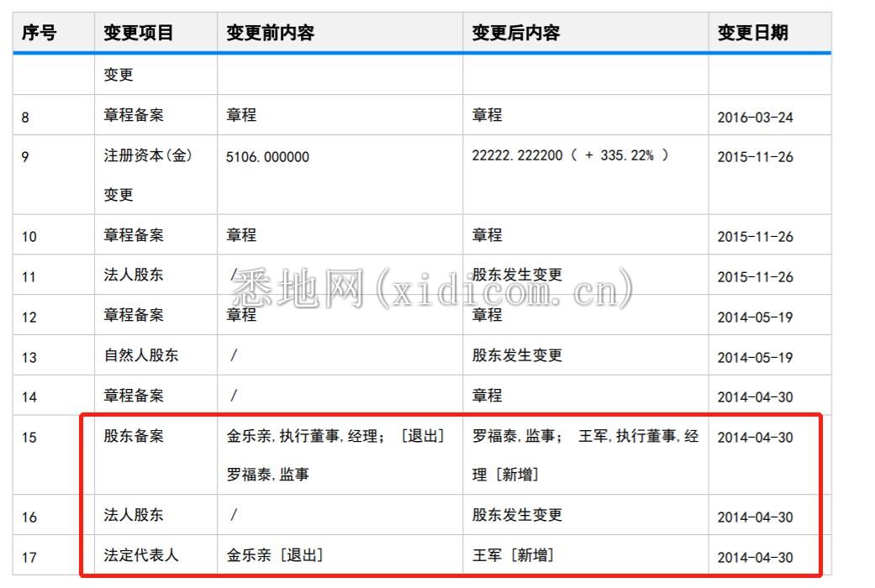
Task: Select date 2016-03-24
Action: pos(755,117)
